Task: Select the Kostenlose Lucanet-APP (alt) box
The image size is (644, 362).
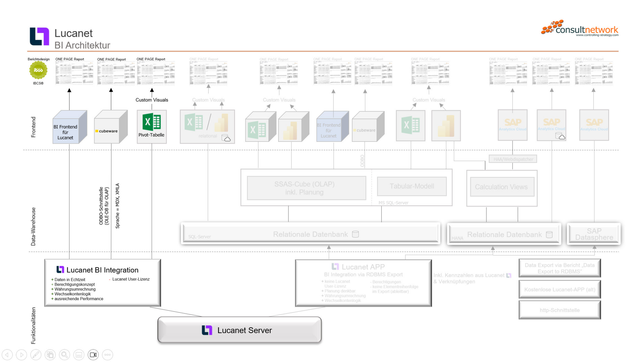Action: [559, 289]
